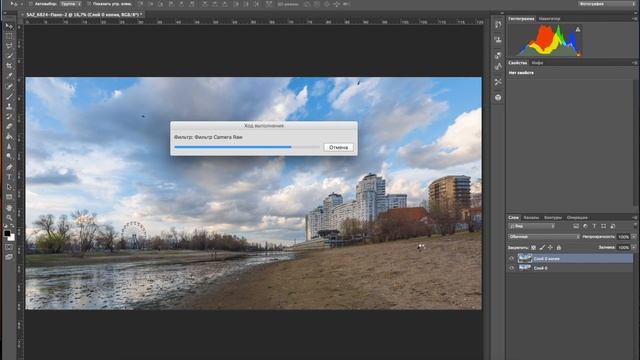The image size is (640, 360).
Task: Switch to the Навигатор tab
Action: pyautogui.click(x=549, y=19)
